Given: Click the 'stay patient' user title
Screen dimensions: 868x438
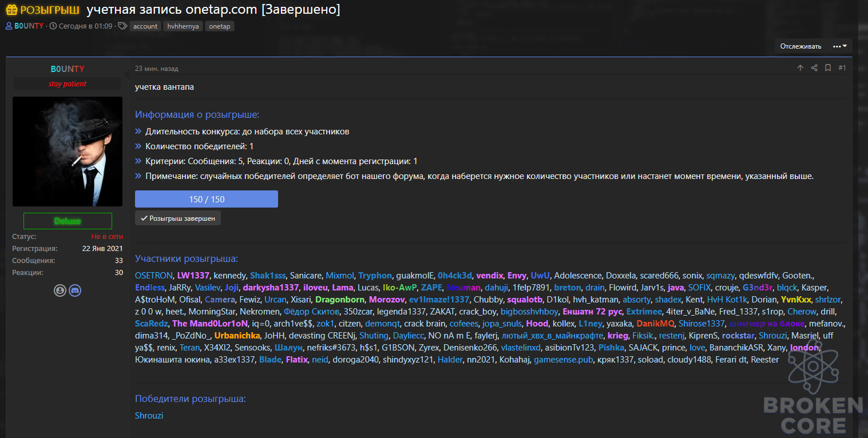Looking at the screenshot, I should click(68, 84).
